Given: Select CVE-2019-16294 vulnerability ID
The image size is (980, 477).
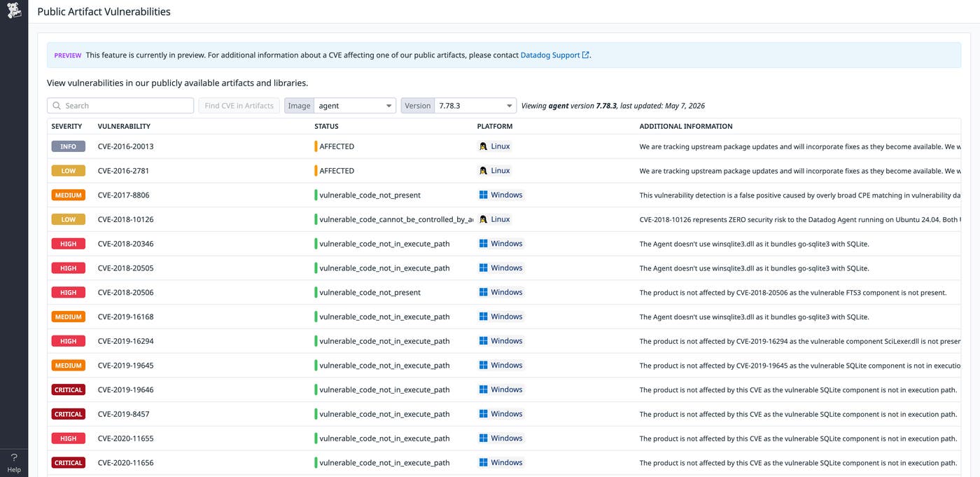Looking at the screenshot, I should (126, 341).
